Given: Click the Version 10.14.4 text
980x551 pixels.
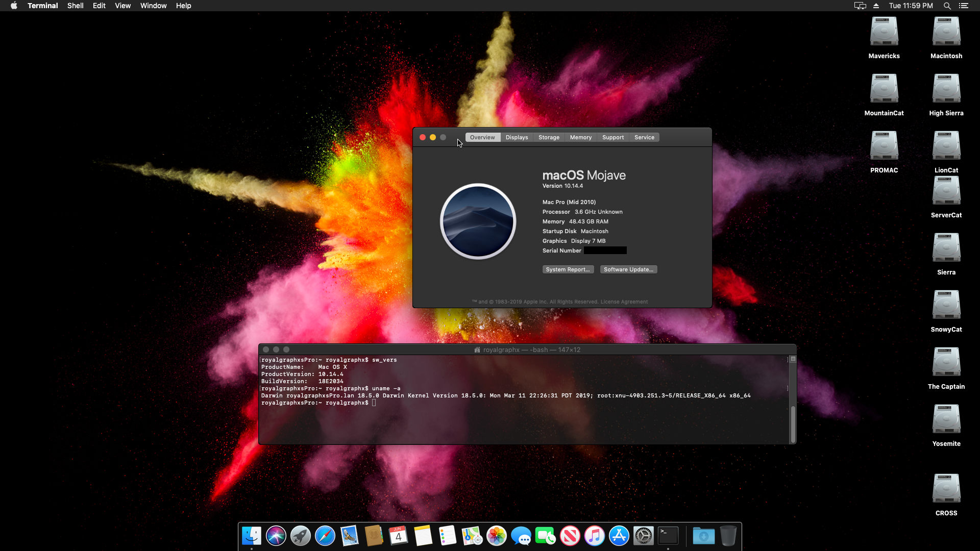Looking at the screenshot, I should [x=562, y=186].
